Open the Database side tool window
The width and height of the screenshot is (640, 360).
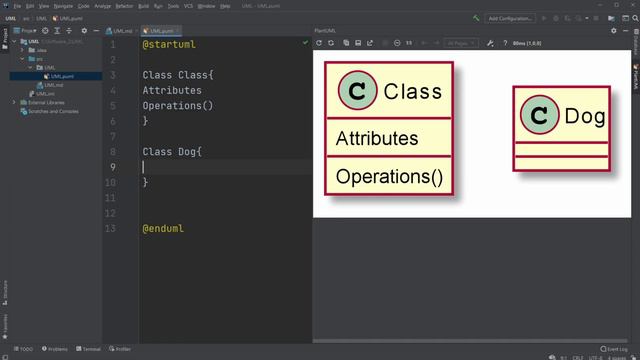pyautogui.click(x=636, y=42)
